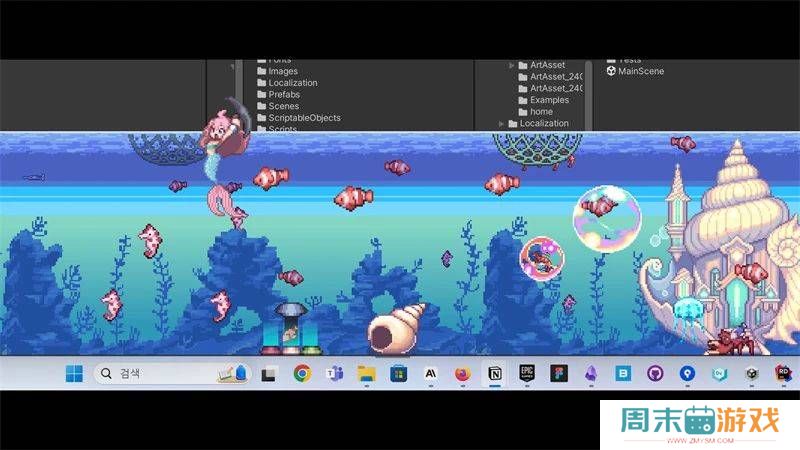Viewport: 800px width, 450px height.
Task: Open Firefox from the taskbar
Action: [461, 374]
